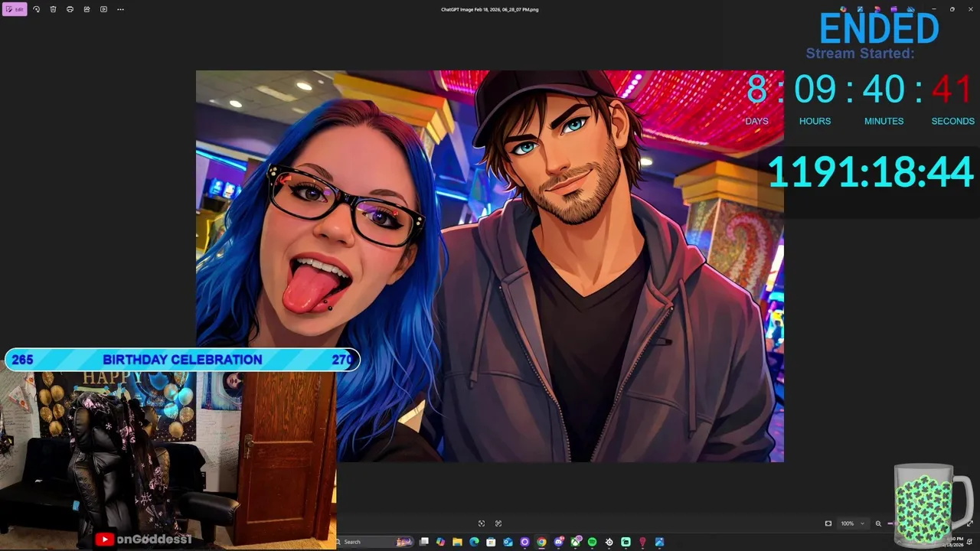
Task: Open the red pin app on taskbar
Action: click(642, 542)
